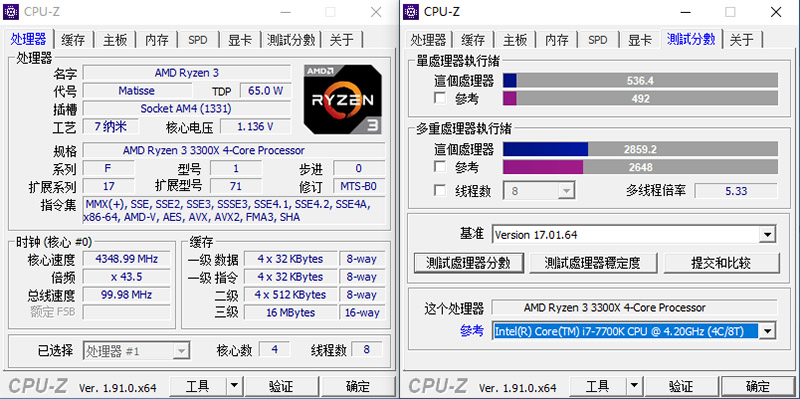Click the CPU-Z icon in right window title bar

(x=411, y=11)
